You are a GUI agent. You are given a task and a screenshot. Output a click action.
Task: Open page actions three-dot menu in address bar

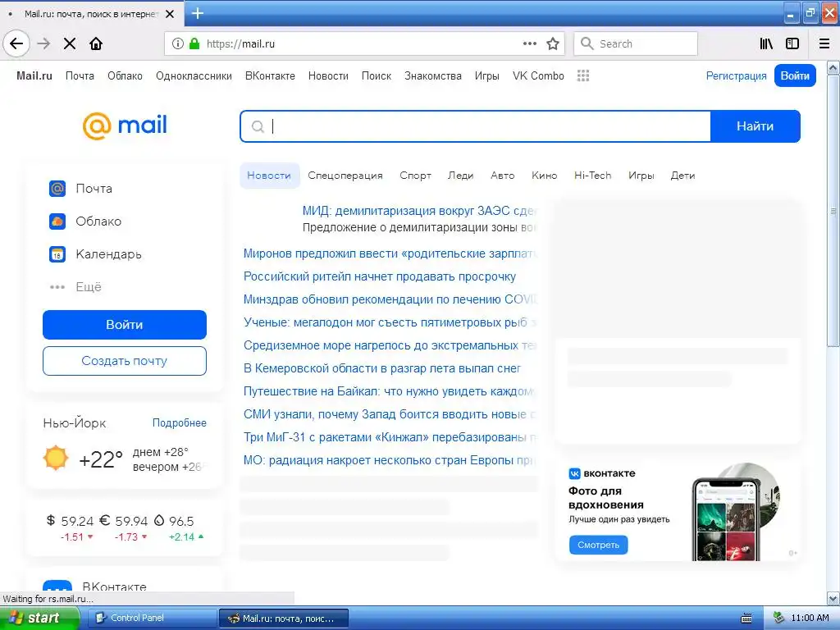(x=529, y=43)
